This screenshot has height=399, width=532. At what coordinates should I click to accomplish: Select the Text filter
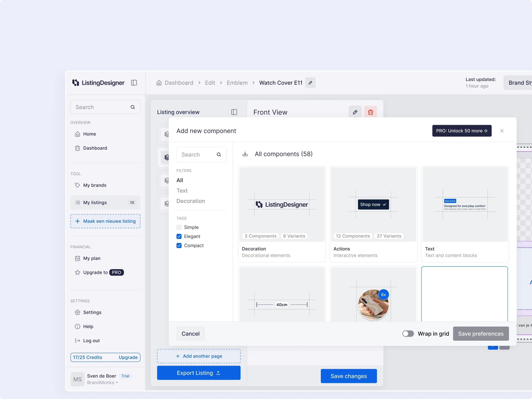click(x=182, y=191)
